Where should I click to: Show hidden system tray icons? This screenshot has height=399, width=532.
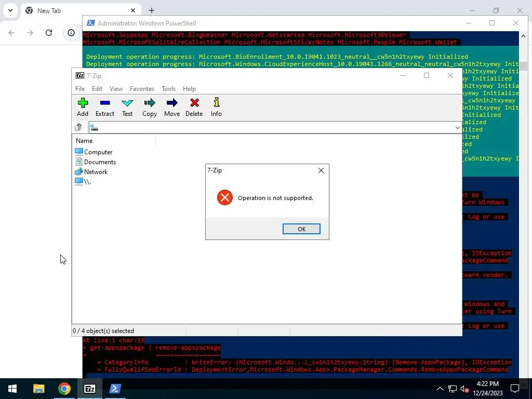click(440, 389)
